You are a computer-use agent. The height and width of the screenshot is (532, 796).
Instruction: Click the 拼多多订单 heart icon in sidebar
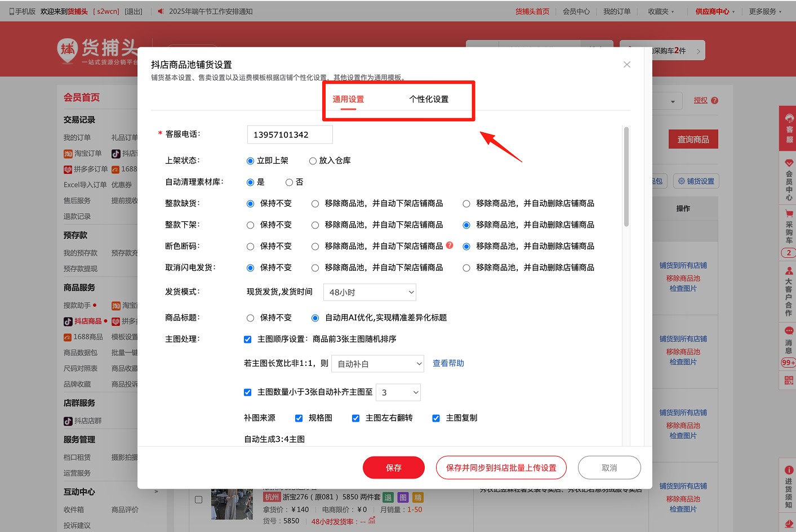[x=68, y=169]
